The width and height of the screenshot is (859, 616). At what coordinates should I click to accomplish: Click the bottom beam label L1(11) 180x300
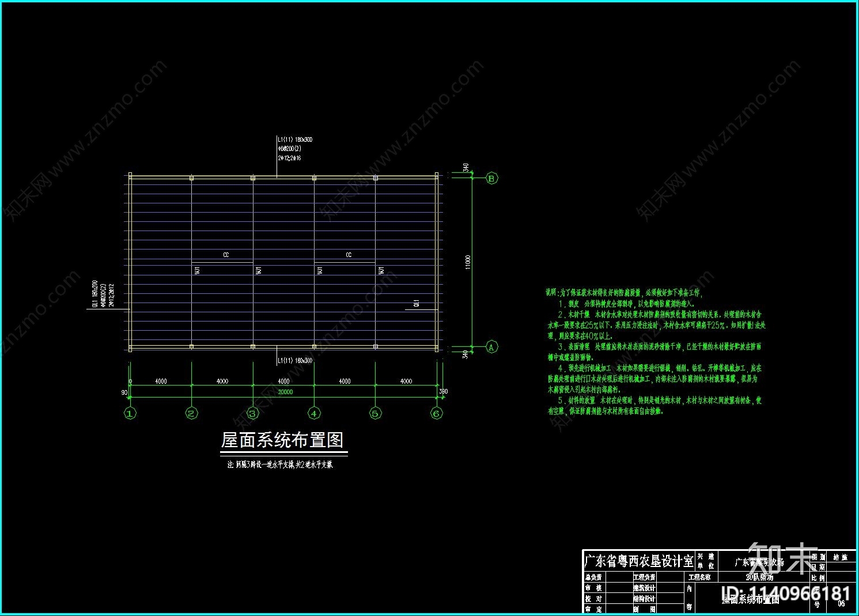(x=295, y=361)
